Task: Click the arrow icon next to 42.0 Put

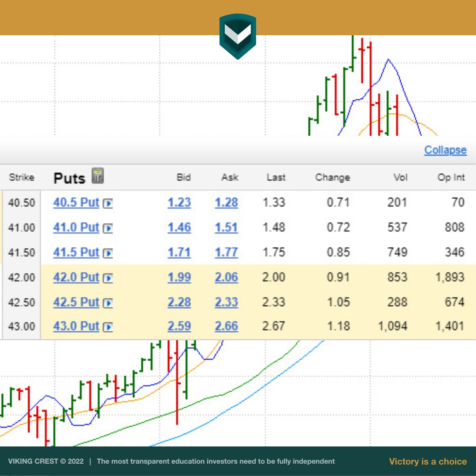Action: 108,278
